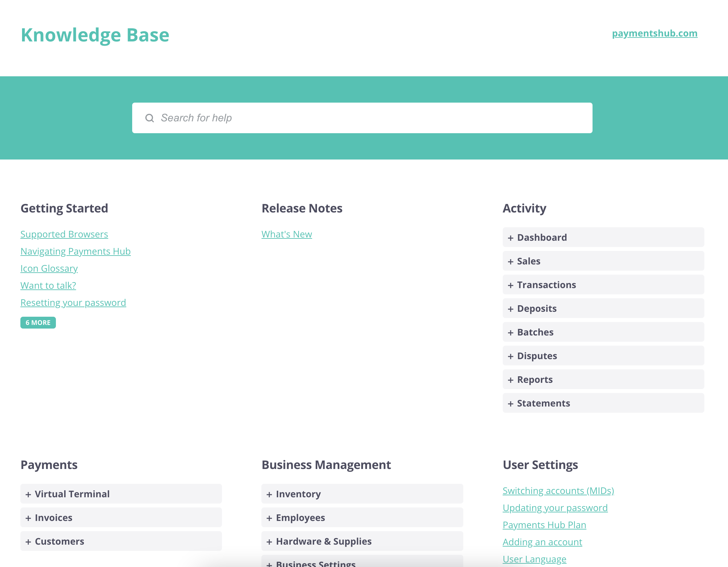Click the plus icon next to Disputes

click(x=511, y=356)
